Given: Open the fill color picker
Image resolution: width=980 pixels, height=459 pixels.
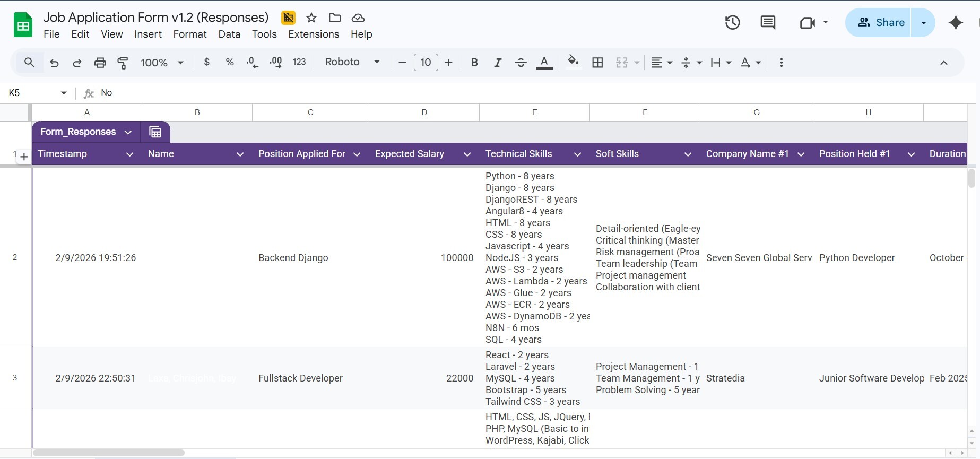Looking at the screenshot, I should (x=573, y=62).
